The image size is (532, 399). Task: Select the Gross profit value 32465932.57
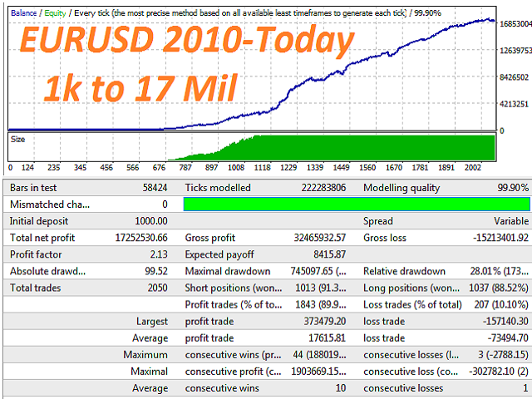tap(313, 238)
